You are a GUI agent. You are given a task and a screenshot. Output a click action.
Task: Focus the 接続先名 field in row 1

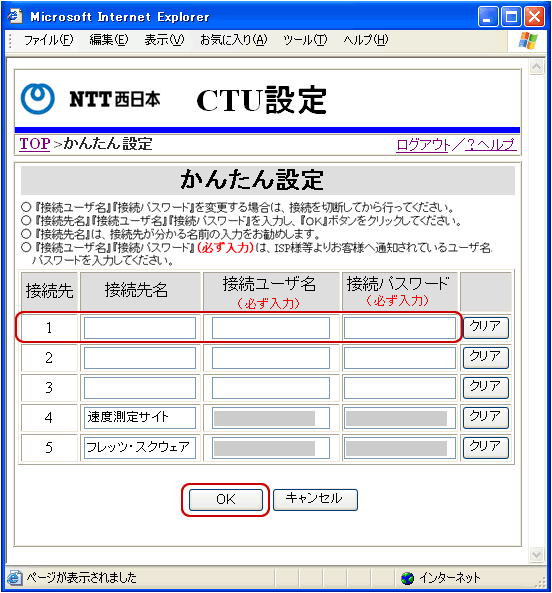point(140,328)
